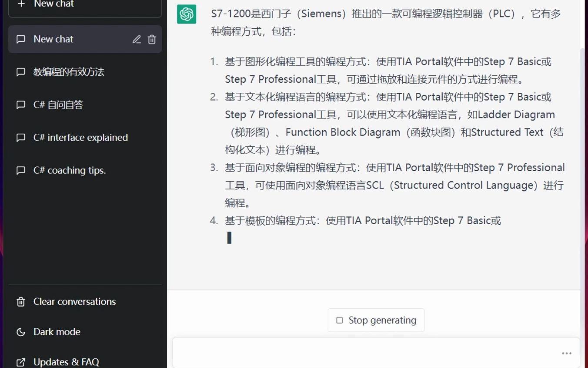Viewport: 588px width, 368px height.
Task: Open the C# 自问自答 conversation
Action: click(x=85, y=105)
